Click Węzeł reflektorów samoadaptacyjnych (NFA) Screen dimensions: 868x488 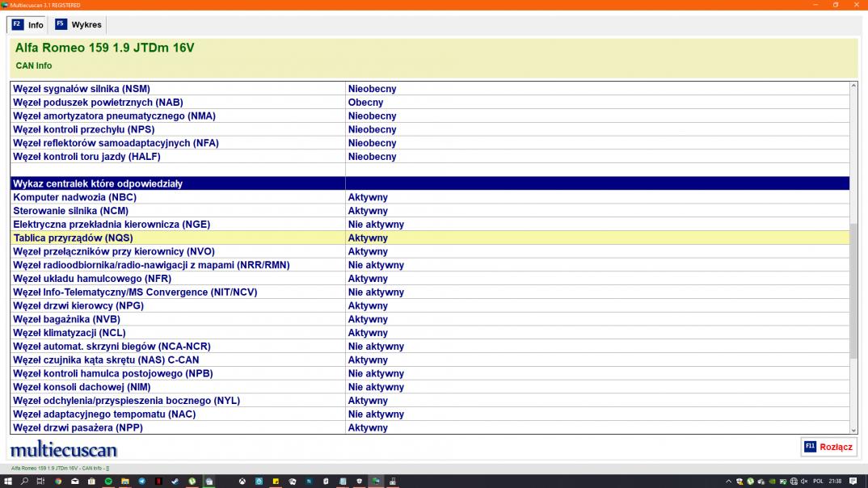pos(430,143)
